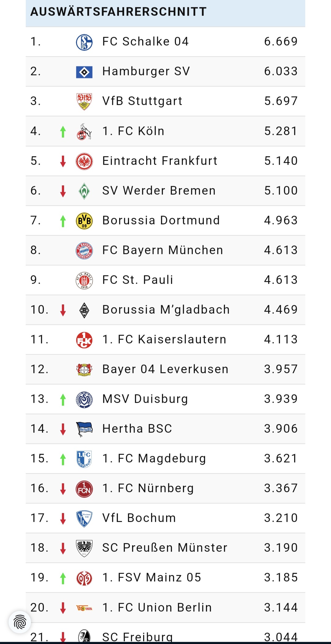This screenshot has height=644, width=331.
Task: Click the red down arrow beside Eintracht Frankfurt
Action: [63, 161]
